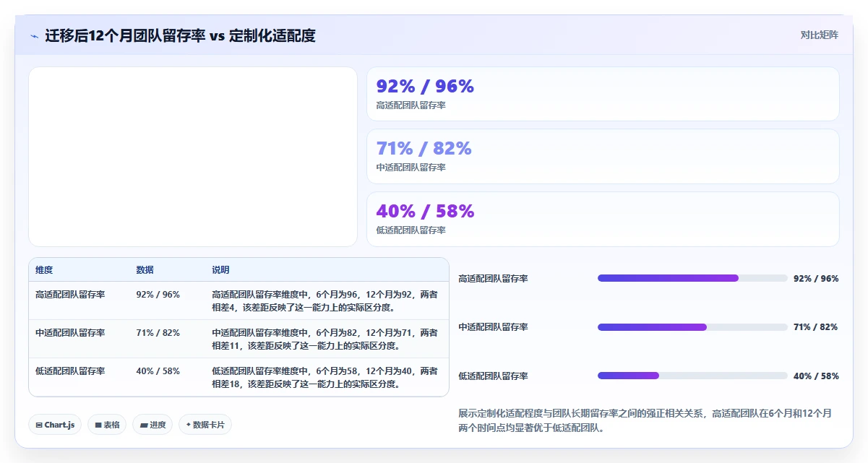The width and height of the screenshot is (868, 463).
Task: Click the 高适配团队留存率 progress bar
Action: point(692,278)
